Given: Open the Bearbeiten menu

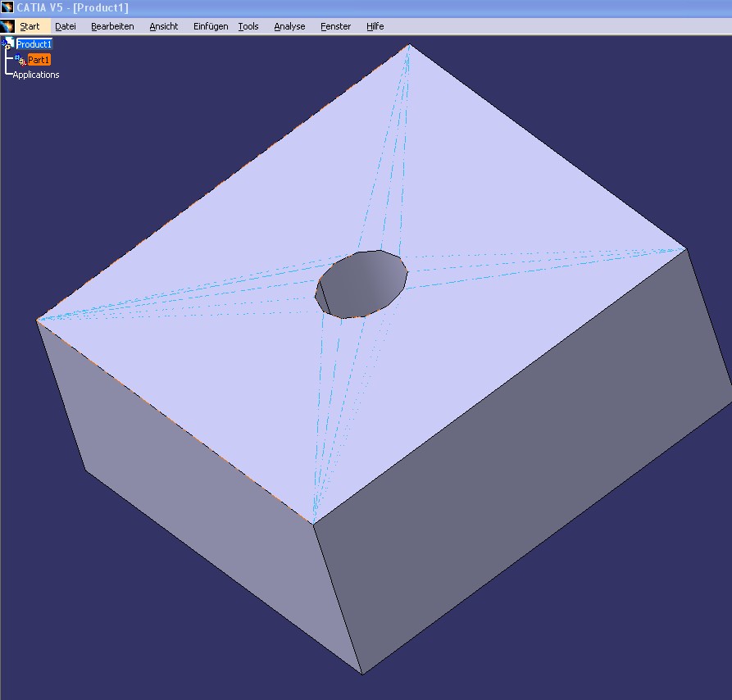Looking at the screenshot, I should click(x=112, y=26).
